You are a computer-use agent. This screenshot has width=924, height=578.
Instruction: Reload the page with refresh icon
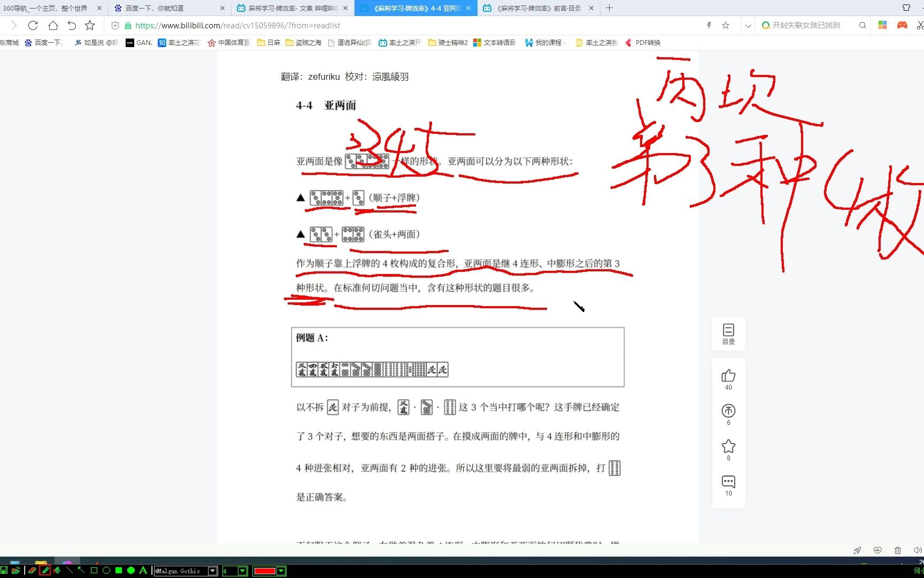tap(33, 25)
